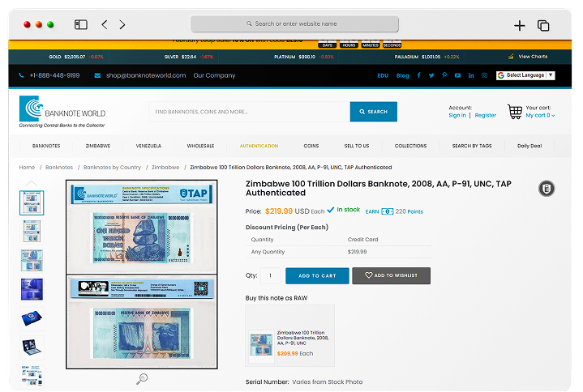Click Our Company link

[x=214, y=75]
